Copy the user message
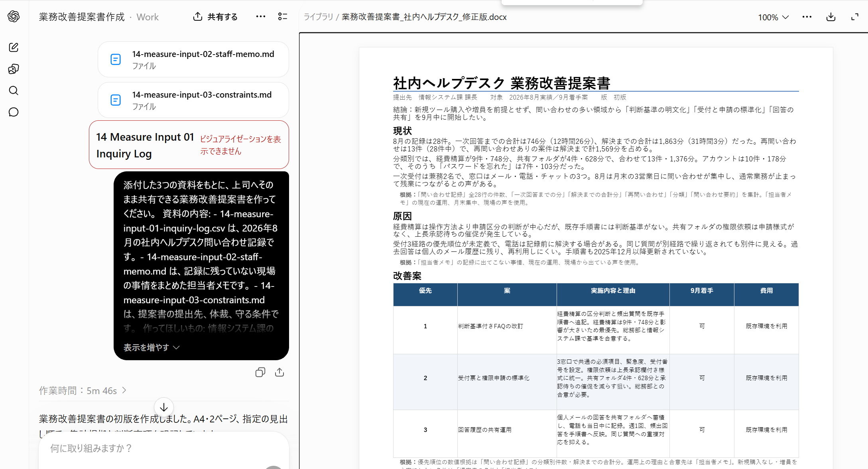Image resolution: width=868 pixels, height=469 pixels. [x=260, y=373]
